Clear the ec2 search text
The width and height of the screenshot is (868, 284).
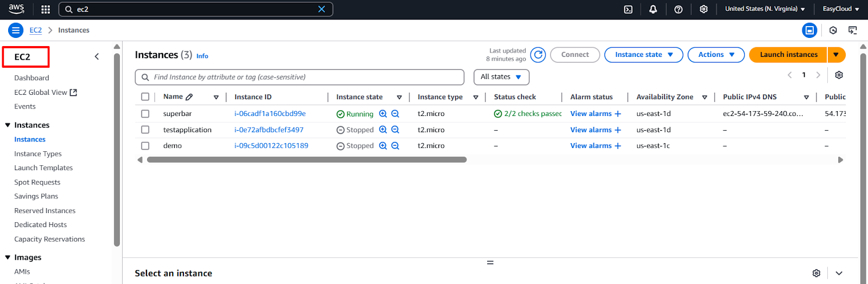322,9
